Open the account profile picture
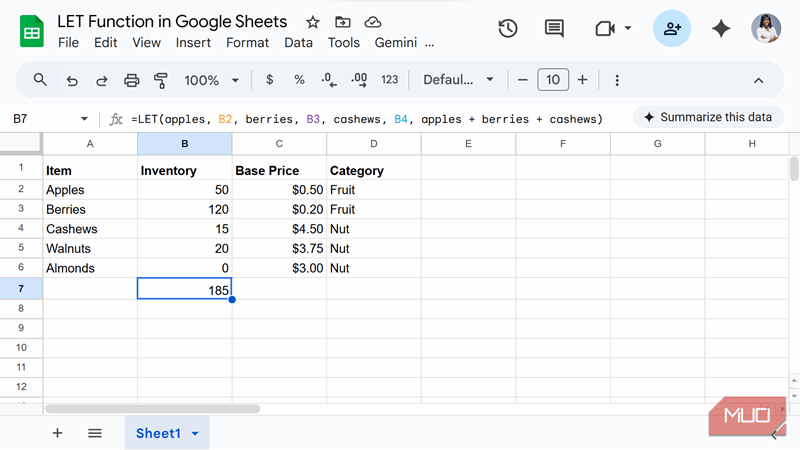Image resolution: width=800 pixels, height=450 pixels. coord(766,29)
